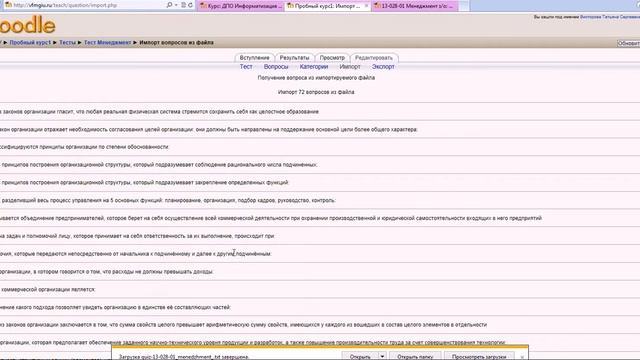Screen dimensions: 640x360
Task: Select the 'Категории' sub-tab link
Action: click(314, 67)
